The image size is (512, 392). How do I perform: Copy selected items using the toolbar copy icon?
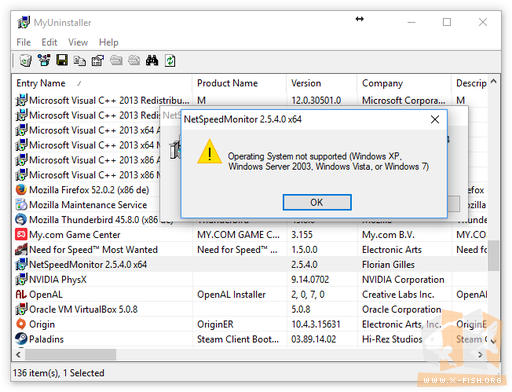tap(80, 61)
